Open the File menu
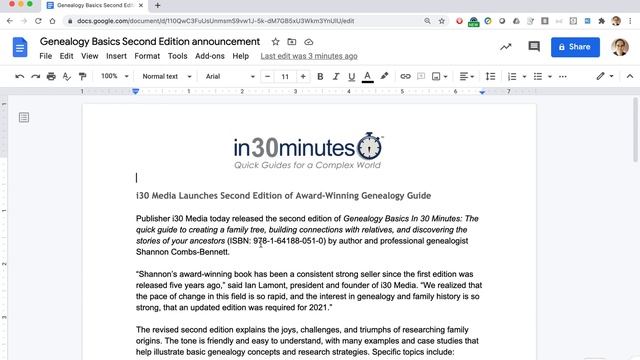 click(45, 56)
